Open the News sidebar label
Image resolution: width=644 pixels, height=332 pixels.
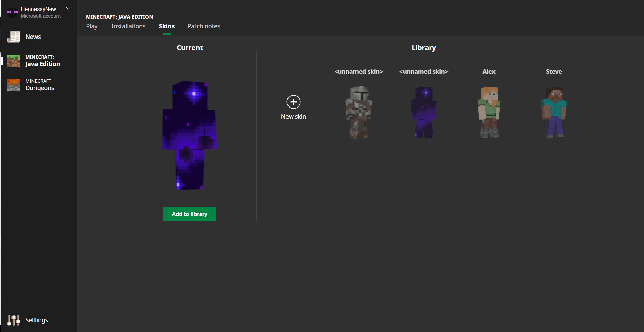33,37
